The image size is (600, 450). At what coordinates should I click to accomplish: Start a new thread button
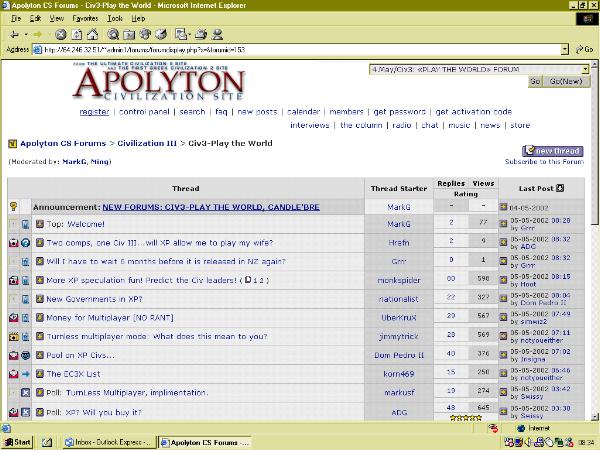pyautogui.click(x=553, y=151)
